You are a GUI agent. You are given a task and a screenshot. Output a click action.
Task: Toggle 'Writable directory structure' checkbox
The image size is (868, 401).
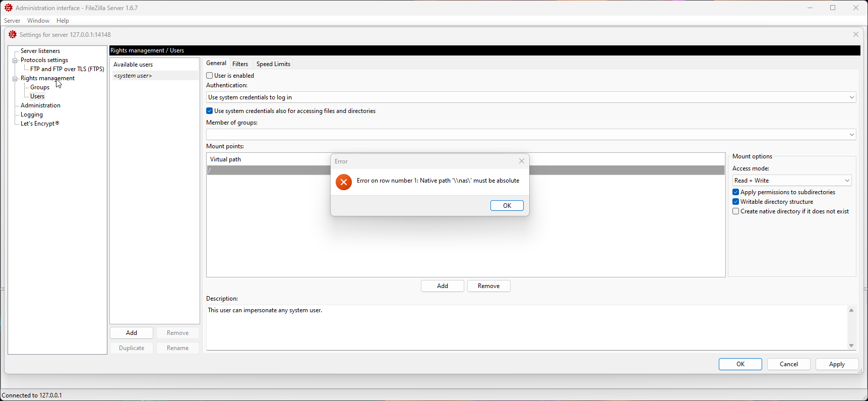pyautogui.click(x=735, y=202)
